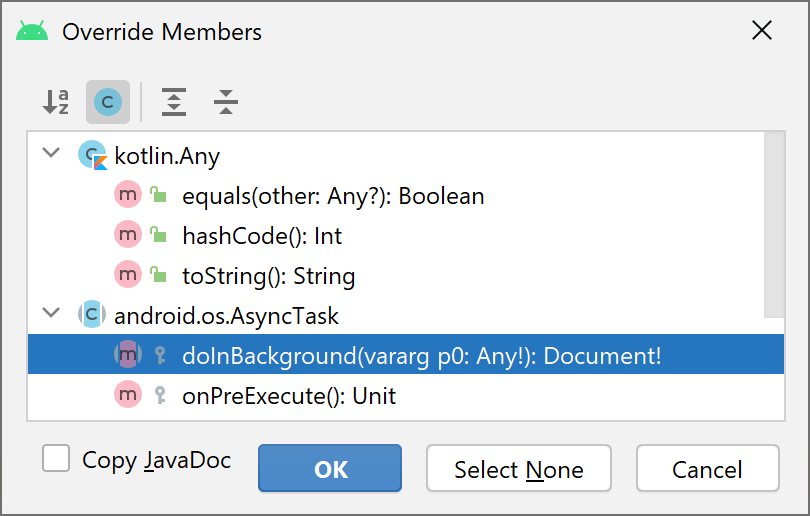Click the Cancel button

[x=708, y=468]
